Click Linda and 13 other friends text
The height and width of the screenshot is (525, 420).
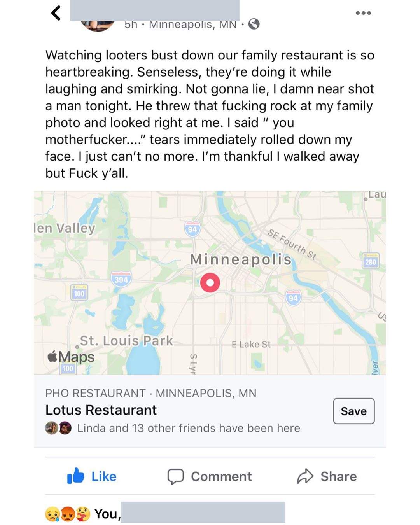point(189,428)
